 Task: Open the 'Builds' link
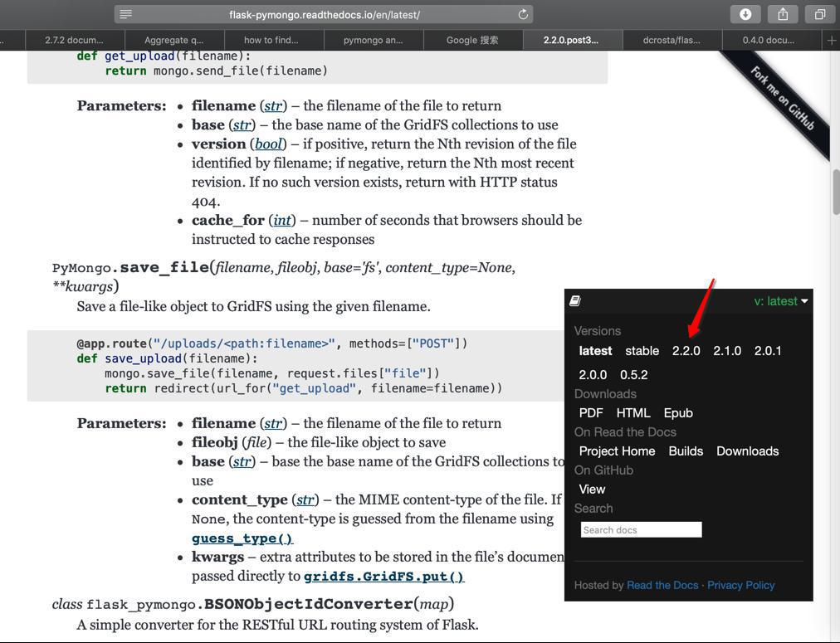click(686, 451)
